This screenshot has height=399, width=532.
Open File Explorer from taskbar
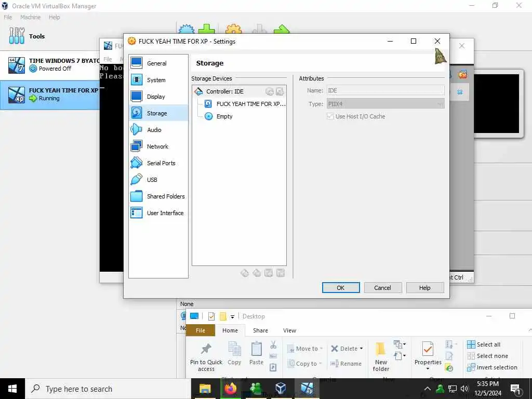click(x=205, y=389)
